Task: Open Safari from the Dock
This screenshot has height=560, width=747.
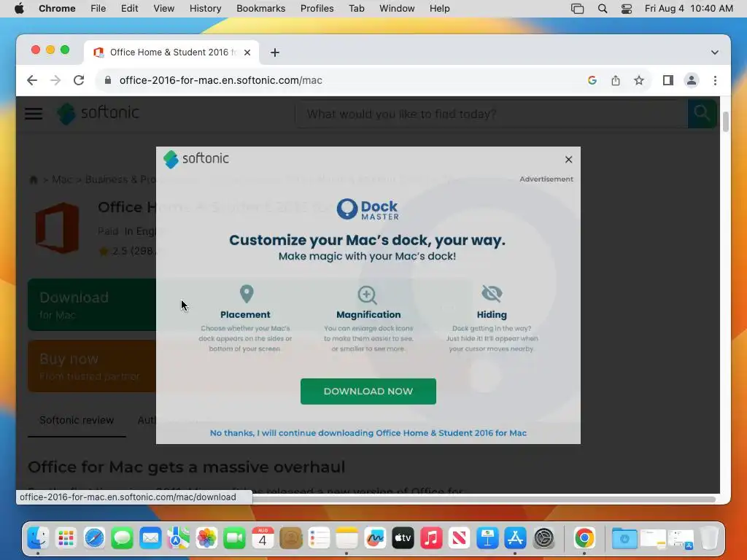Action: [94, 538]
